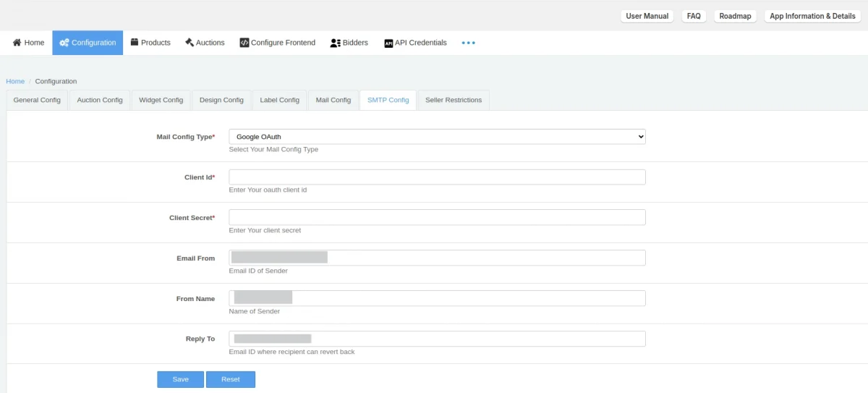This screenshot has width=868, height=393.
Task: Click the Home house icon
Action: point(17,43)
